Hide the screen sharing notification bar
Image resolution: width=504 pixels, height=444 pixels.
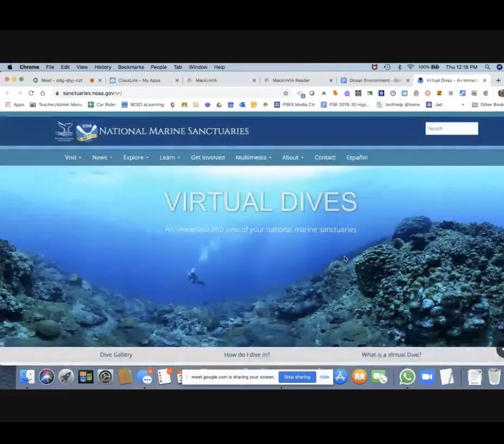pos(324,377)
